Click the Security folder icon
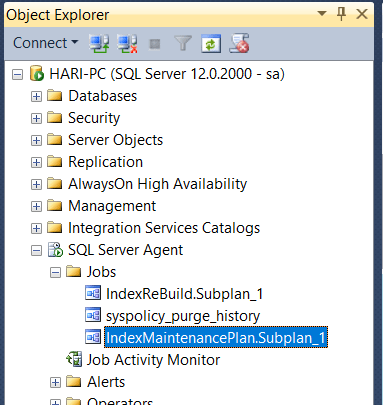 54,118
